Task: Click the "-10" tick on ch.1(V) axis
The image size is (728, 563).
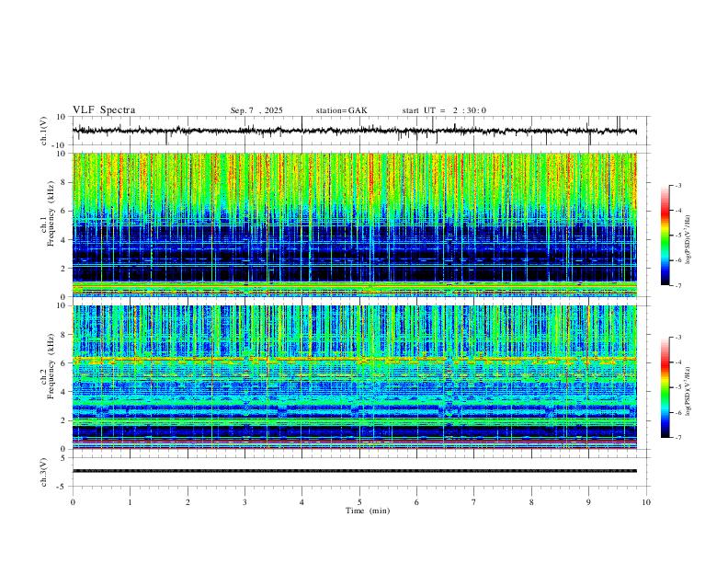Action: [60, 145]
